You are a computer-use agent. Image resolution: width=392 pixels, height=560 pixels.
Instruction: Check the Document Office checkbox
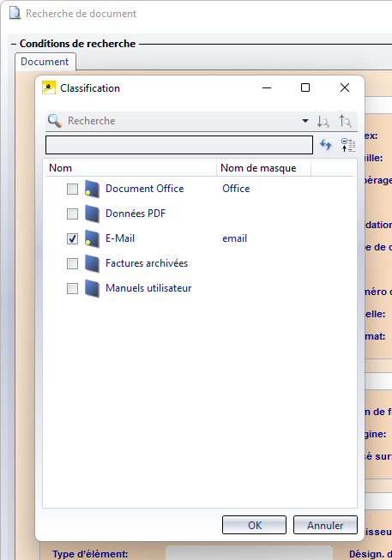(73, 189)
